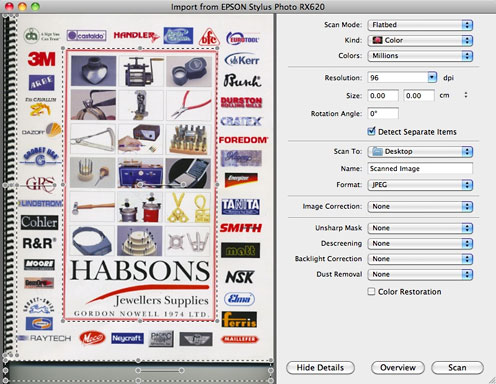Click the Name field containing Scanned Image
Screen dimensions: 496x384
[420, 168]
